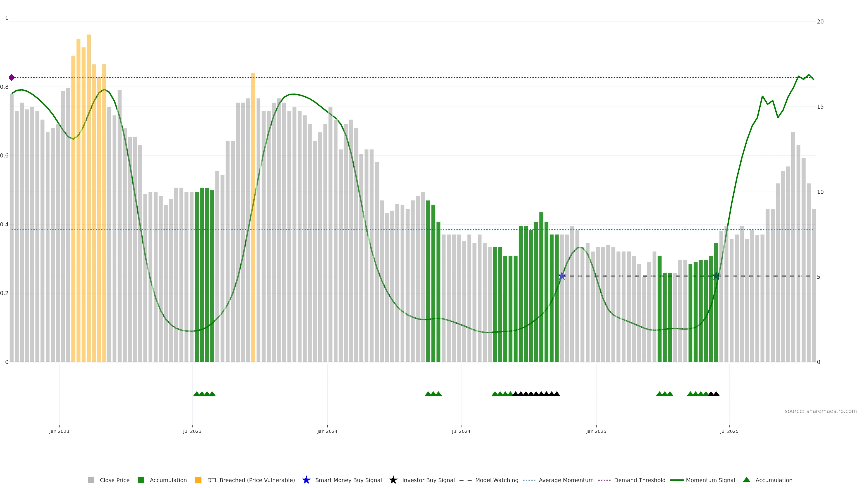Click the Smart Money star near Jan 2025
Viewport: 868px width, 488px height.
click(x=562, y=276)
